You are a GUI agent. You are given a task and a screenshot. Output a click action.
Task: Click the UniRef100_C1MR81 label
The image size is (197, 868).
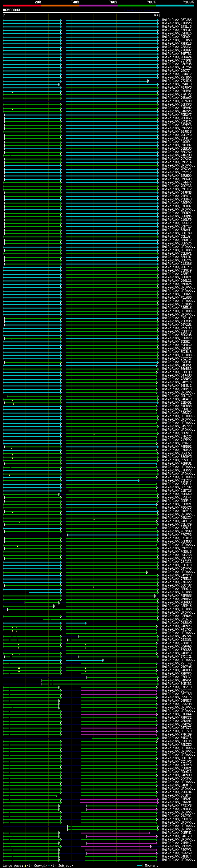coord(177,91)
